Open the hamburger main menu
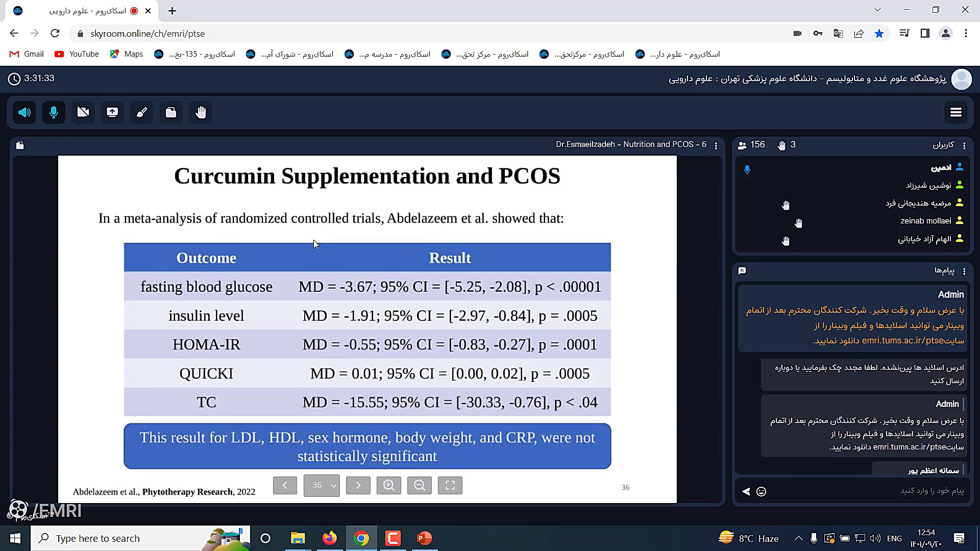This screenshot has width=980, height=551. point(956,112)
